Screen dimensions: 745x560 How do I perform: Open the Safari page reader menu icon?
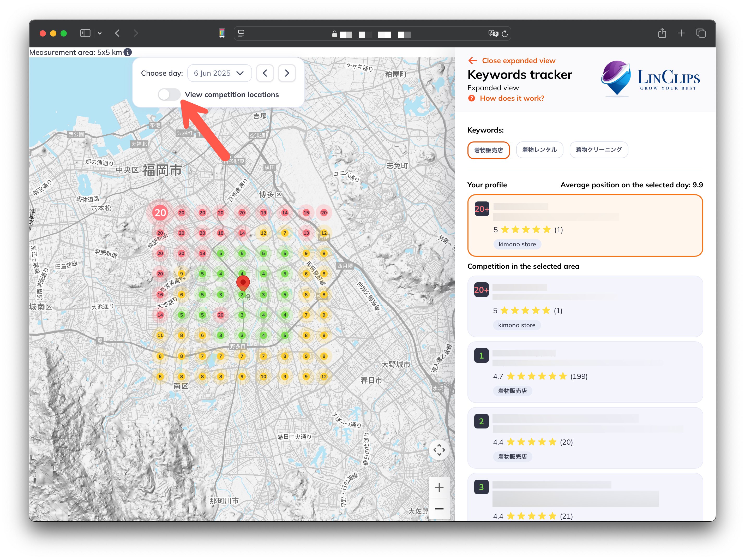(241, 33)
